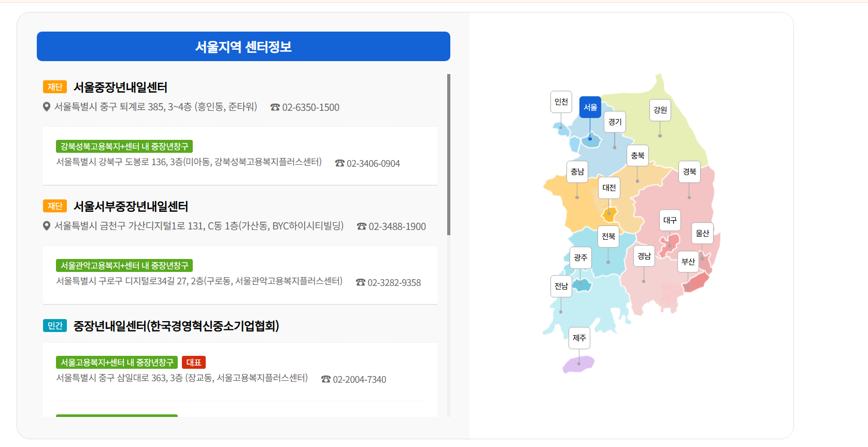Select 인천 region label on the map
The height and width of the screenshot is (447, 868).
coord(561,102)
